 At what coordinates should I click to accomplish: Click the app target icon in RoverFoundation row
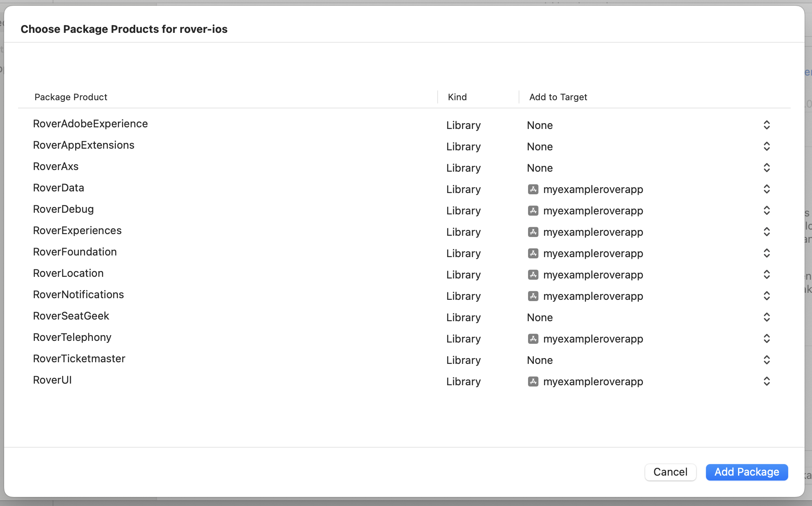(x=533, y=253)
